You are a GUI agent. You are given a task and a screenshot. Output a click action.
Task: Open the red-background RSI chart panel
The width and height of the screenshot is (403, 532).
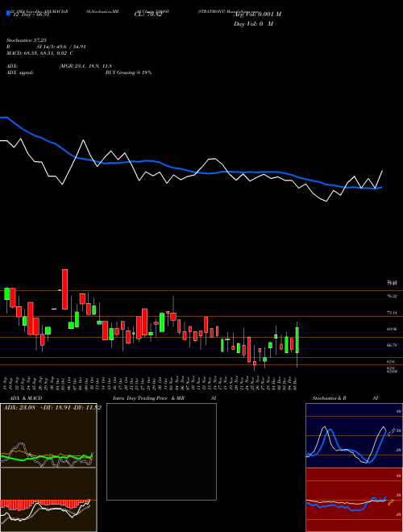[x=354, y=500]
